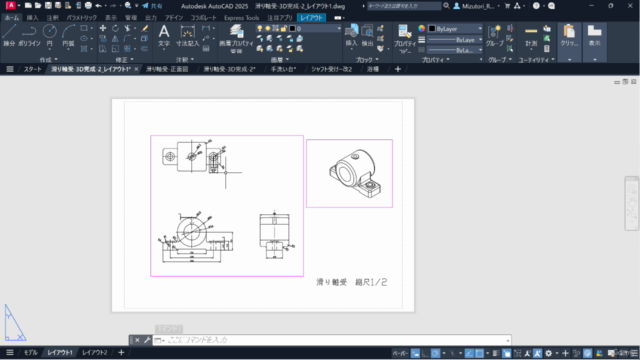Switch to the モデル (Model) tab
This screenshot has height=360, width=640.
pos(31,353)
